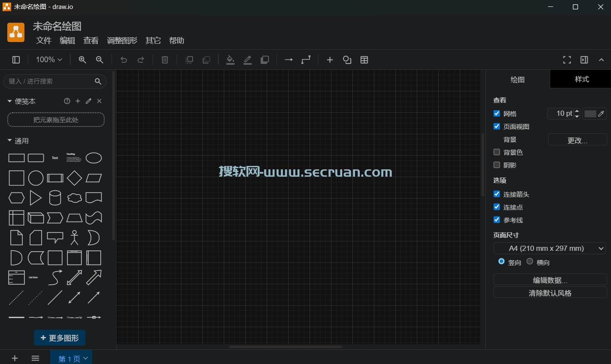Image resolution: width=611 pixels, height=364 pixels.
Task: Click the send to back icon
Action: (206, 60)
